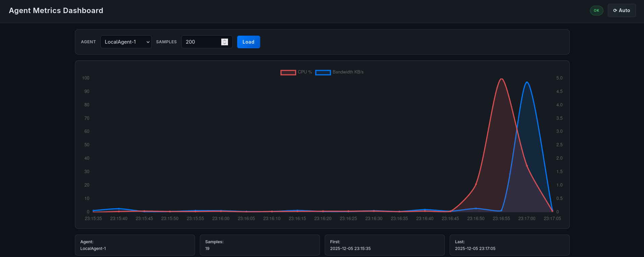
Task: Select the Last timestamp info card
Action: 509,245
